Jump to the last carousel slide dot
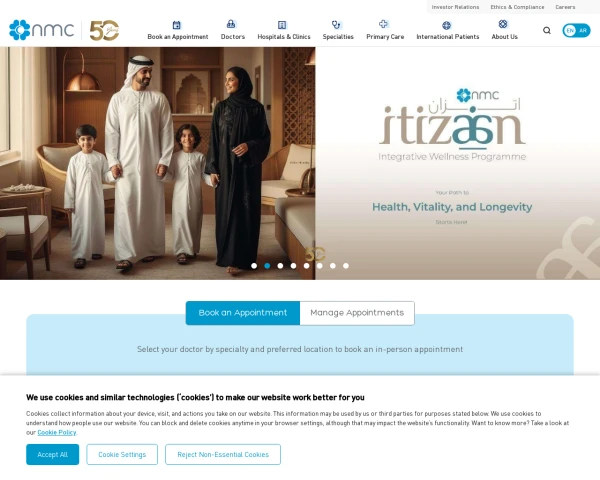This screenshot has width=600, height=480. click(x=346, y=266)
